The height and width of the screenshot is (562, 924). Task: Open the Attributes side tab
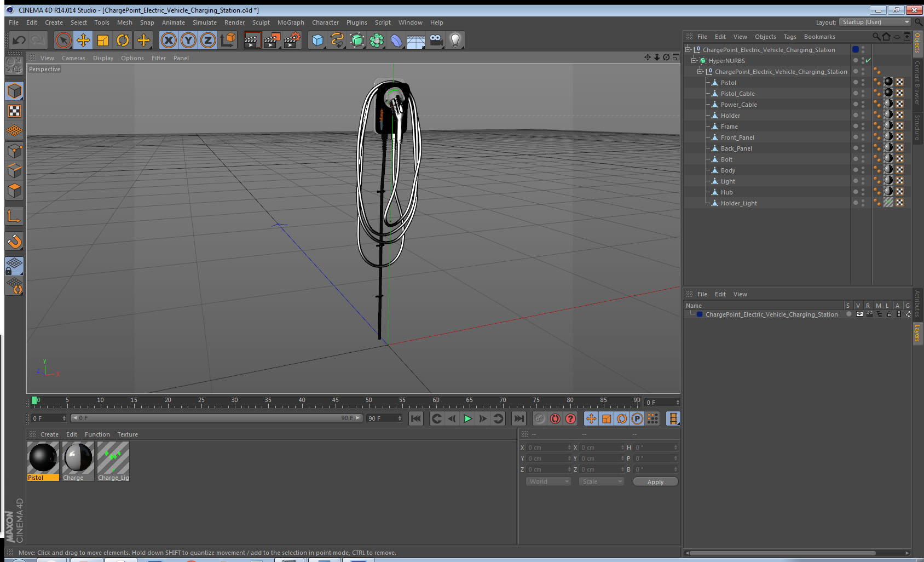point(917,303)
